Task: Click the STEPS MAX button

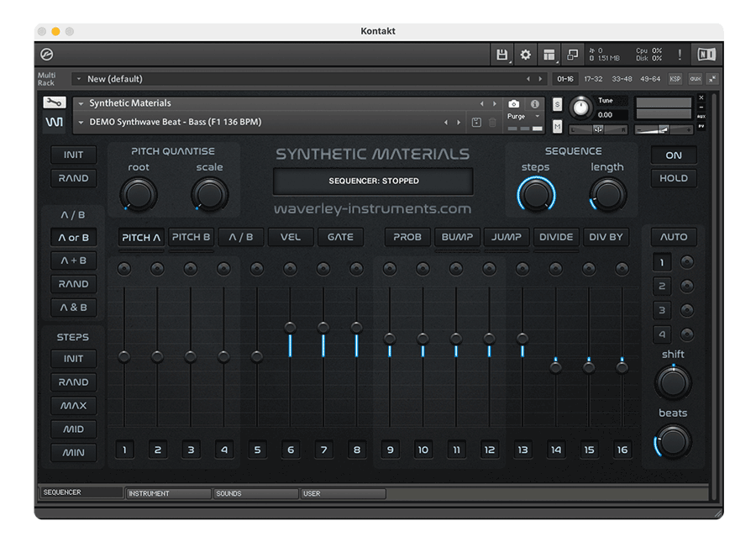Action: (73, 406)
